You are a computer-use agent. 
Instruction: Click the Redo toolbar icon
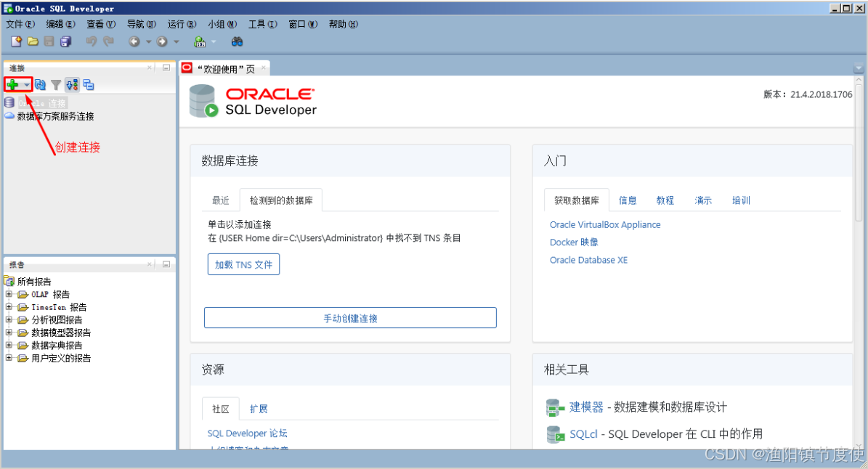108,41
